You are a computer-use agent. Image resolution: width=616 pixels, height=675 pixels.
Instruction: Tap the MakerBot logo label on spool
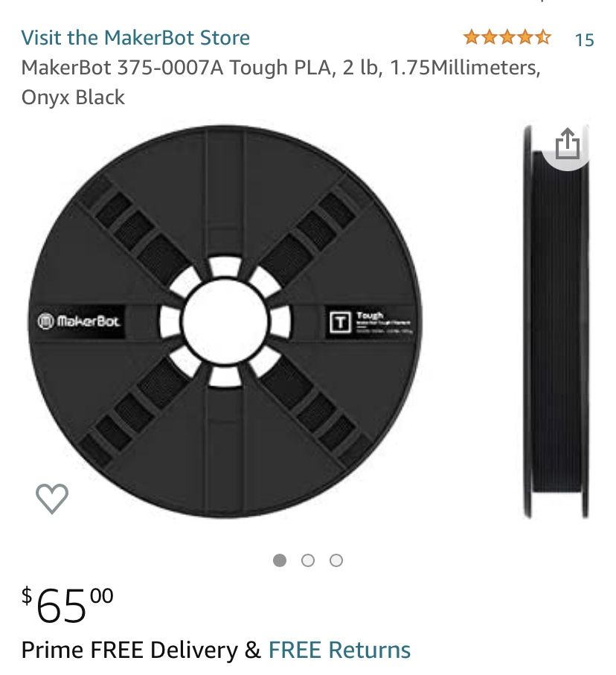click(x=79, y=321)
